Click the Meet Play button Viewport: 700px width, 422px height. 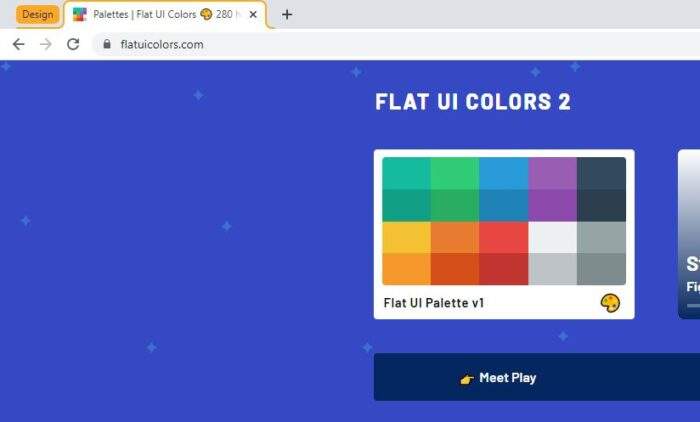[x=537, y=377]
